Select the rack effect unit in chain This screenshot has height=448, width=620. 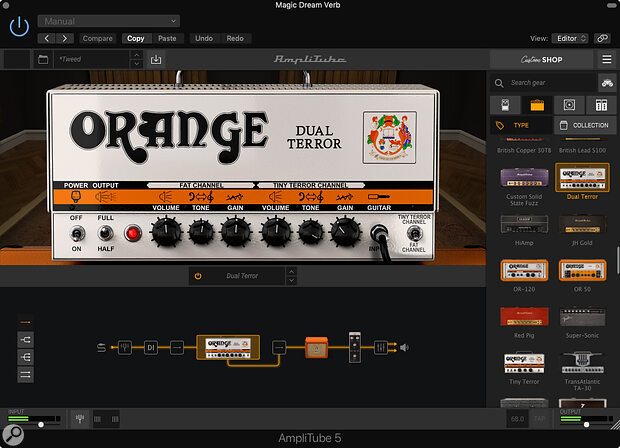(x=355, y=348)
